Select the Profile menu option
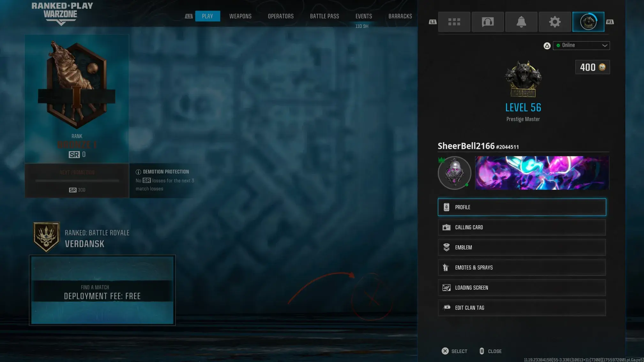644x362 pixels. pos(522,207)
